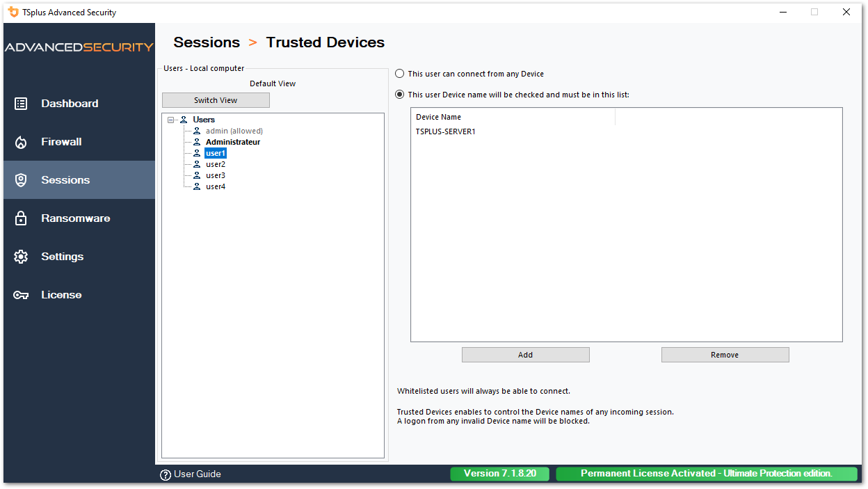This screenshot has height=489, width=868.
Task: Select 'Device name will be checked' radio option
Action: click(400, 95)
